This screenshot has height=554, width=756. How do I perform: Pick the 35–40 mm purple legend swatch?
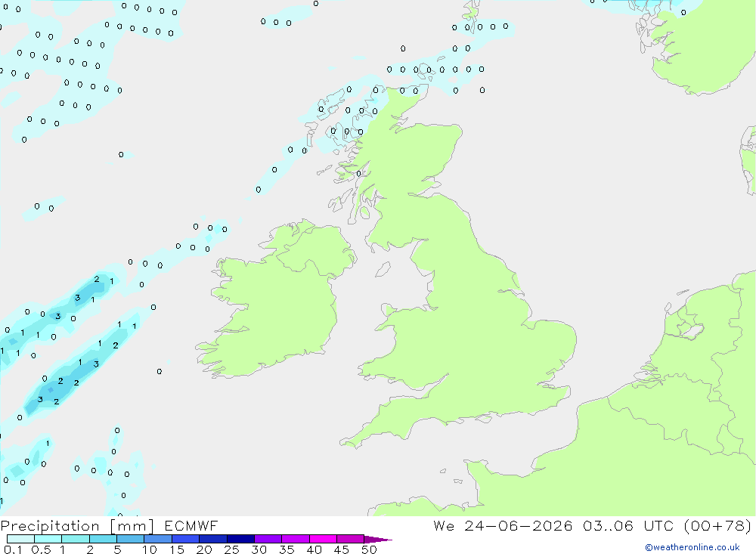coord(296,539)
